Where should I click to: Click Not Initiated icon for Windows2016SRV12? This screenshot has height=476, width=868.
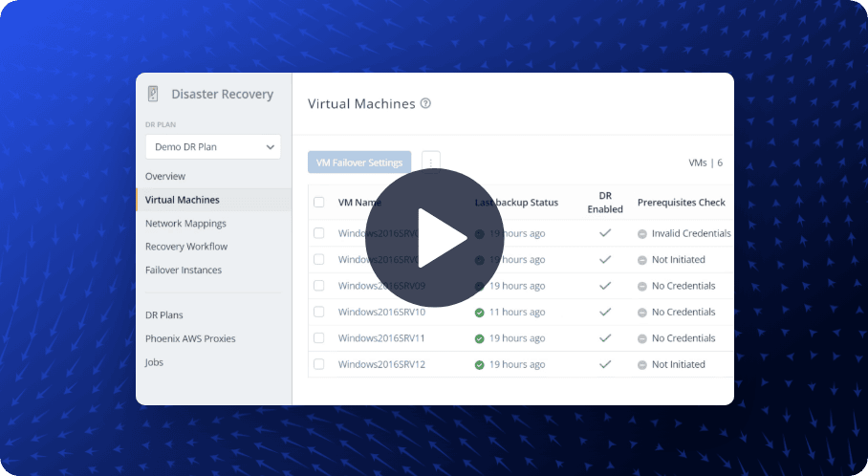(642, 364)
